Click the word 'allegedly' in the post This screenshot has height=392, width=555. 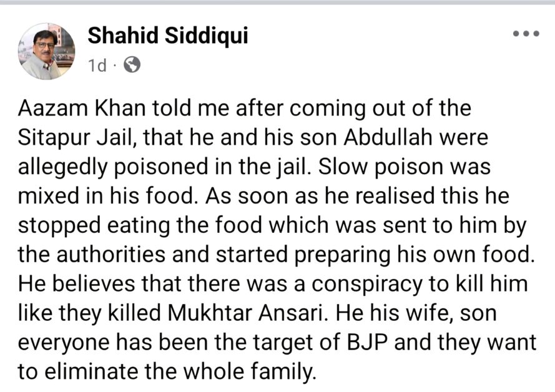[62, 167]
